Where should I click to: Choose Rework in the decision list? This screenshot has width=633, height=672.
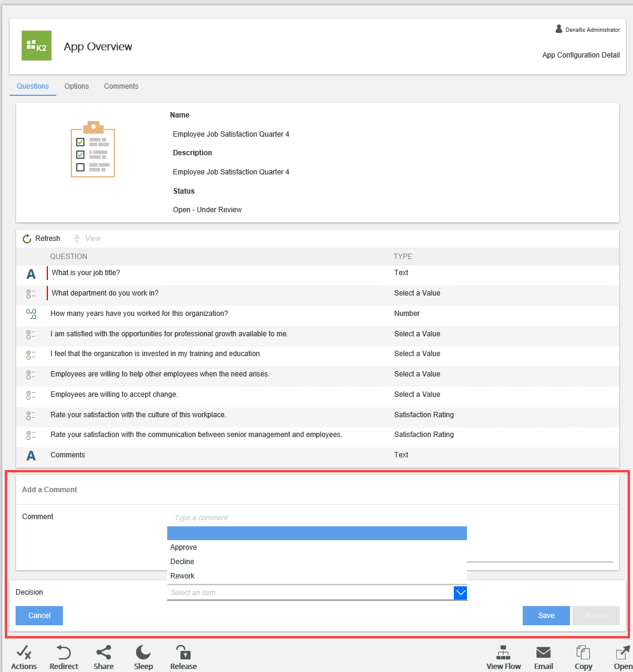click(x=183, y=576)
